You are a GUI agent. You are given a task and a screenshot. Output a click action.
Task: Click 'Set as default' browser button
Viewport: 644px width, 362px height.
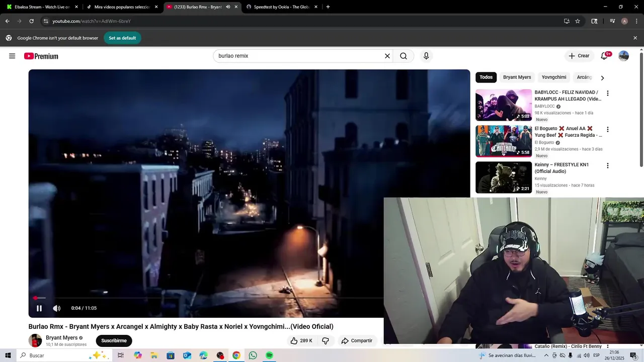(122, 38)
